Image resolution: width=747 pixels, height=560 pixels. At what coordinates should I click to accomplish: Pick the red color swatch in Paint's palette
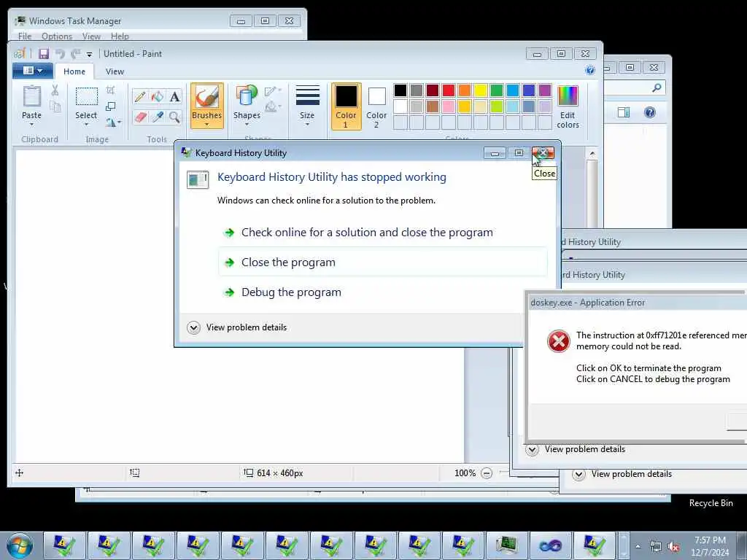click(x=449, y=90)
